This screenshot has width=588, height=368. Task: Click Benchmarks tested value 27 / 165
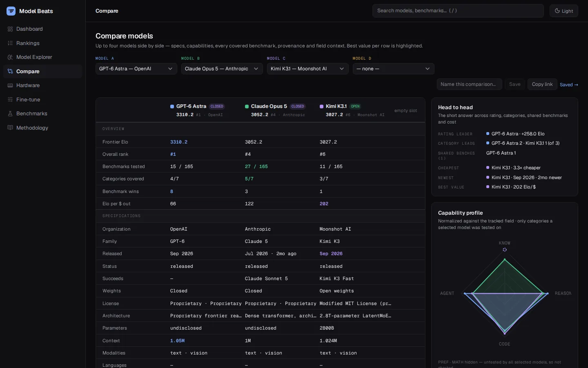point(256,166)
